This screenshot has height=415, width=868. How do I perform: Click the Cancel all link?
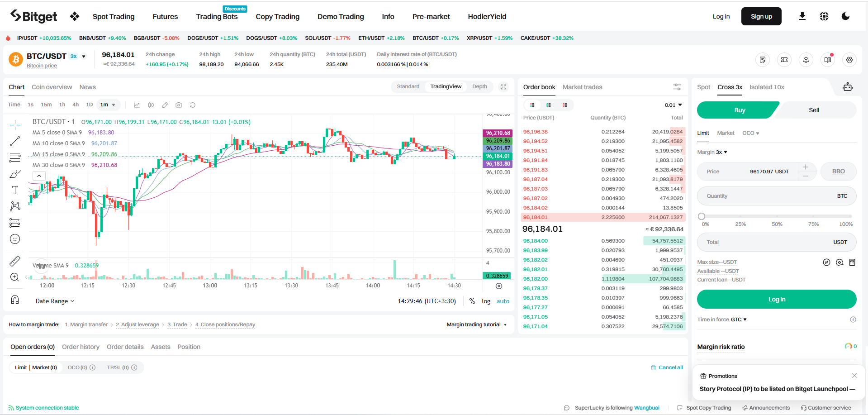click(667, 367)
